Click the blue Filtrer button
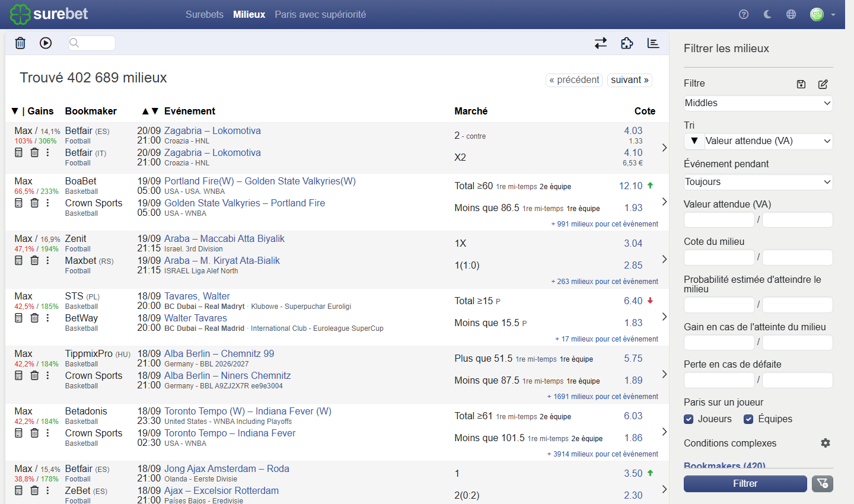854x504 pixels. (x=745, y=484)
